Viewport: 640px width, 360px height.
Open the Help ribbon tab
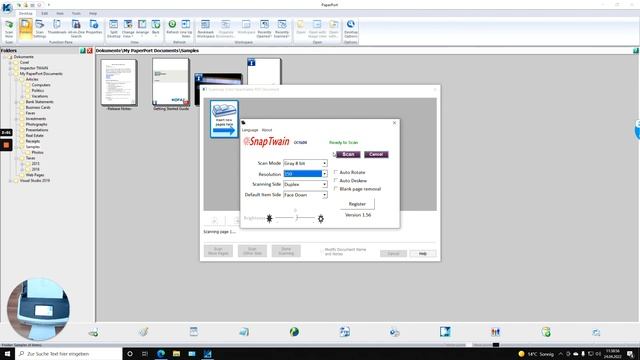click(x=93, y=13)
